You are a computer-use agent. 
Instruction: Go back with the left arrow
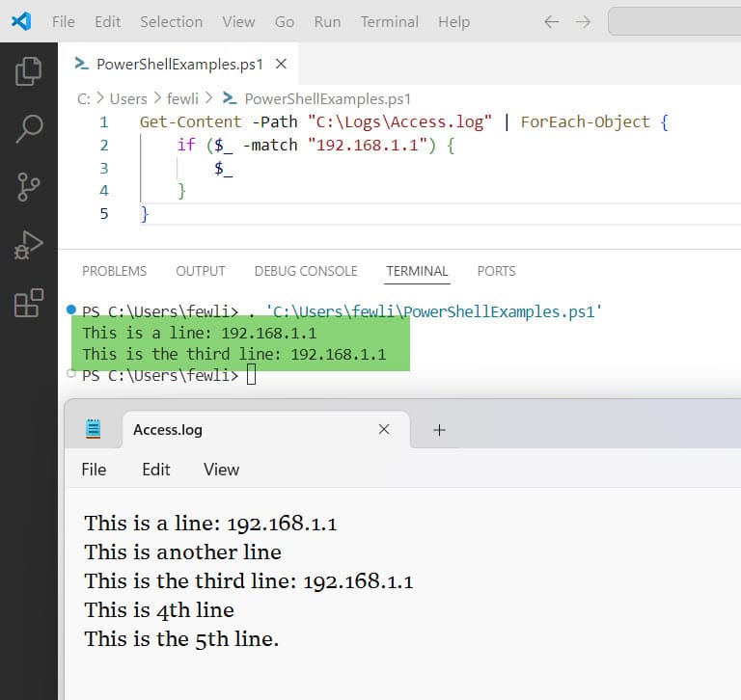click(x=552, y=22)
